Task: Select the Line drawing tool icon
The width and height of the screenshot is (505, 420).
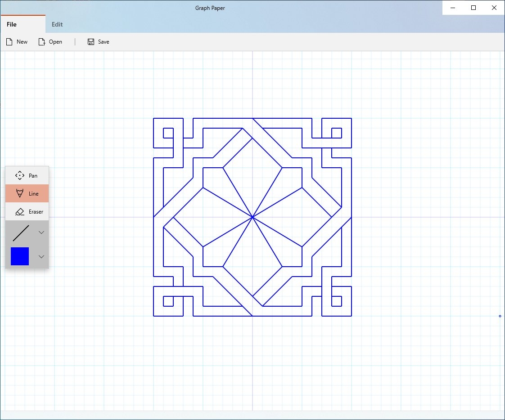Action: [20, 193]
